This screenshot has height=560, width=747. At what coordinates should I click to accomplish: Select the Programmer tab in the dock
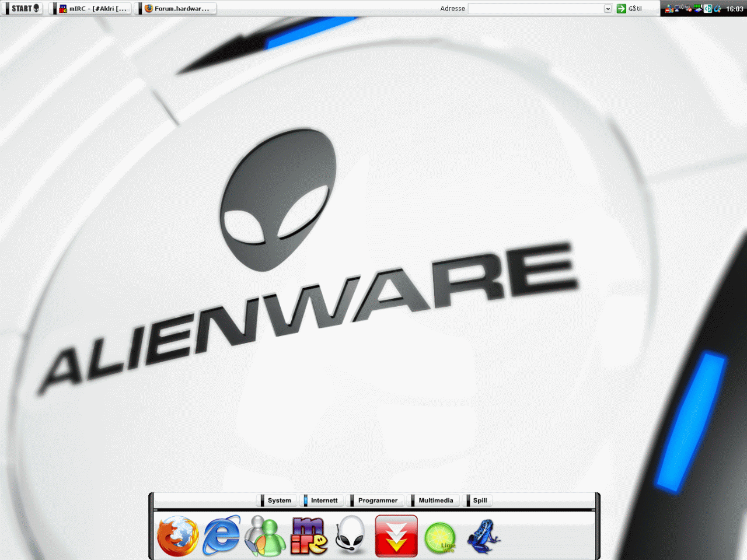click(375, 501)
